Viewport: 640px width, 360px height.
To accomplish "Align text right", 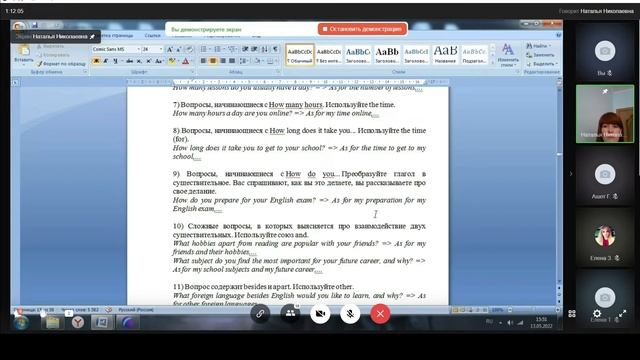I will (x=222, y=61).
